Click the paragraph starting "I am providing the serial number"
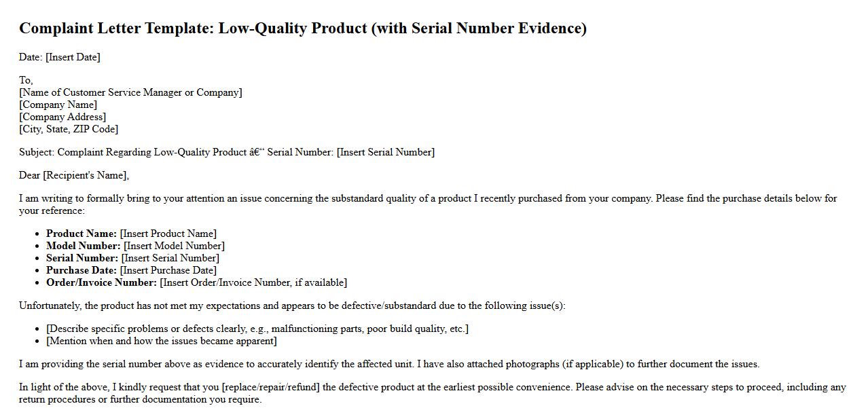Screen dimensions: 868x408 pyautogui.click(x=388, y=364)
